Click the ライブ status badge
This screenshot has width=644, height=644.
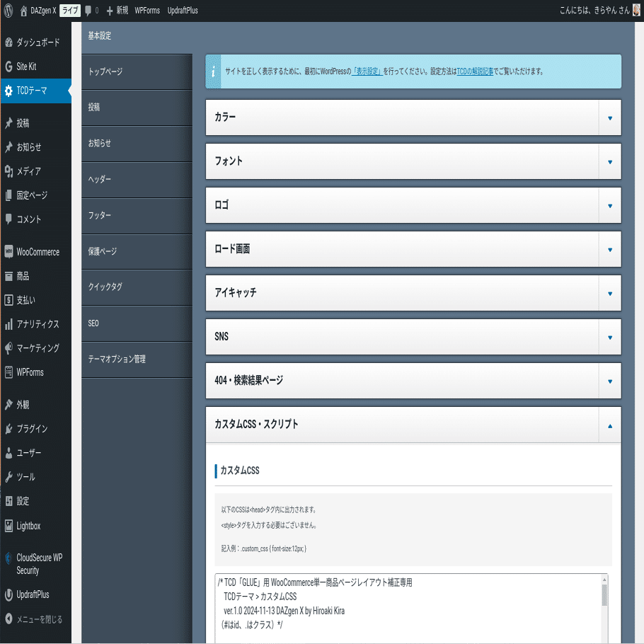70,11
